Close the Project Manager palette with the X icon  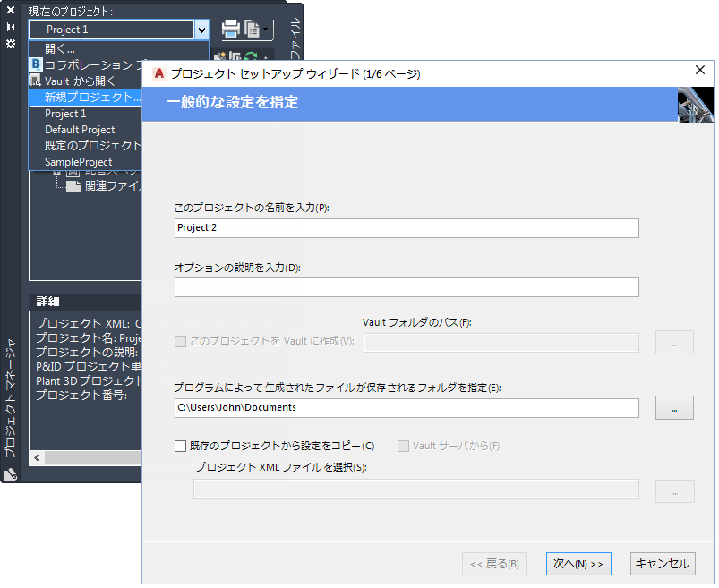pyautogui.click(x=11, y=10)
